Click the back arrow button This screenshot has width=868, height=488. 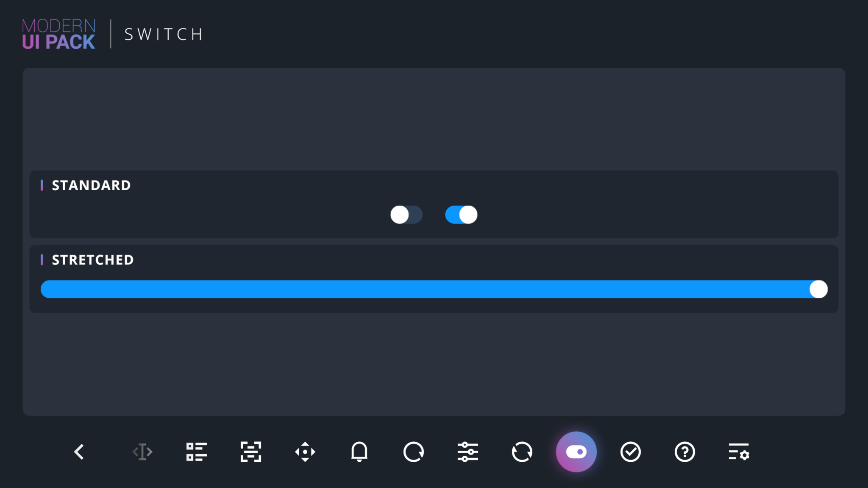click(79, 452)
